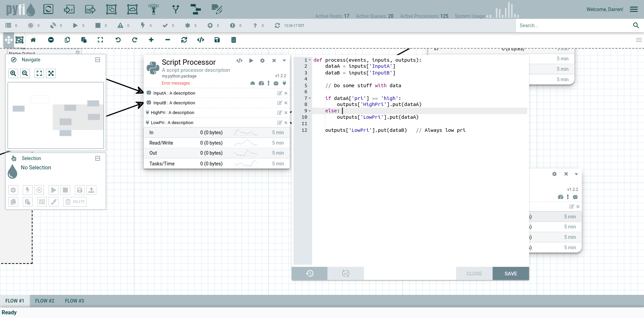Fit view using Navigate expand-arrows icon
The height and width of the screenshot is (318, 644).
(51, 73)
